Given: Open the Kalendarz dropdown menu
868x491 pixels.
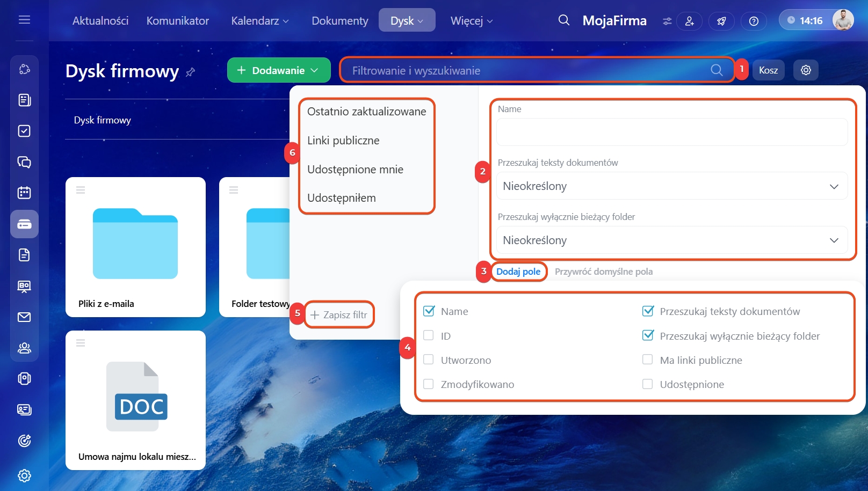Looking at the screenshot, I should 260,21.
